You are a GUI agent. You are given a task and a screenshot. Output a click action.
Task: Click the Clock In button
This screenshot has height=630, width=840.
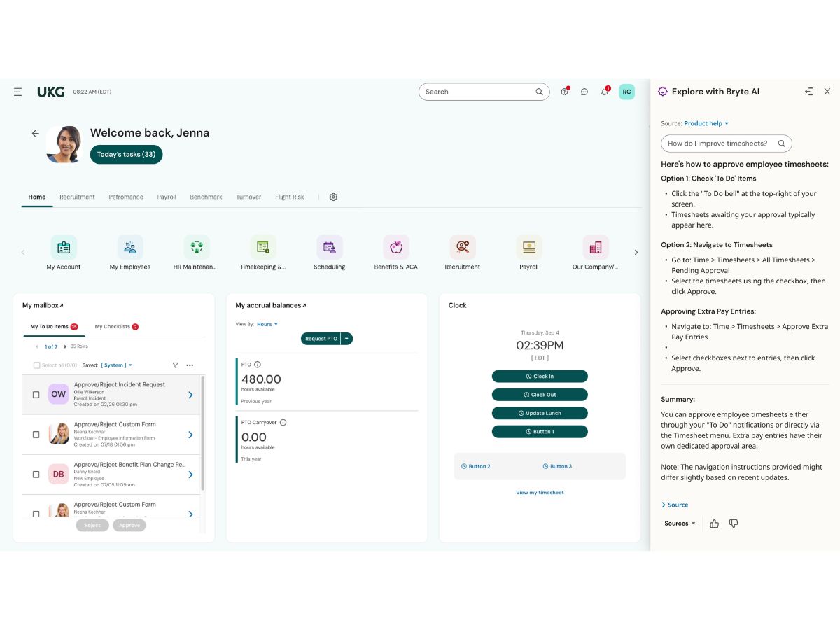pyautogui.click(x=540, y=377)
